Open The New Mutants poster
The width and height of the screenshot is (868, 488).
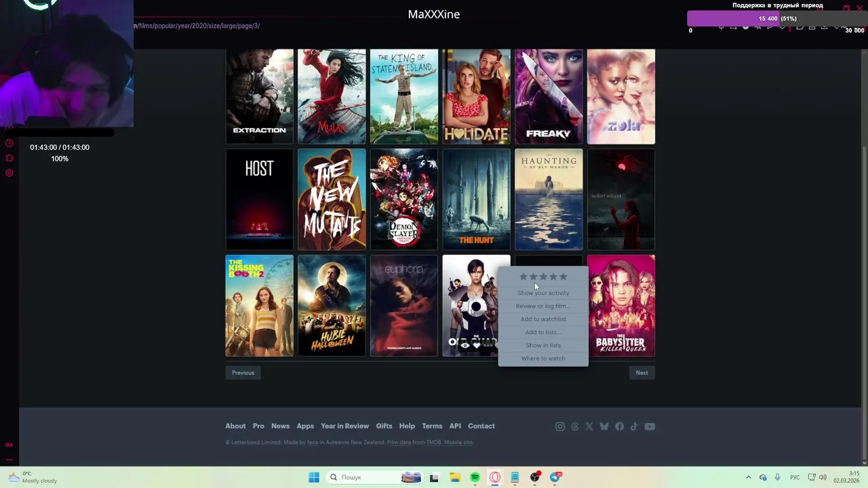332,199
